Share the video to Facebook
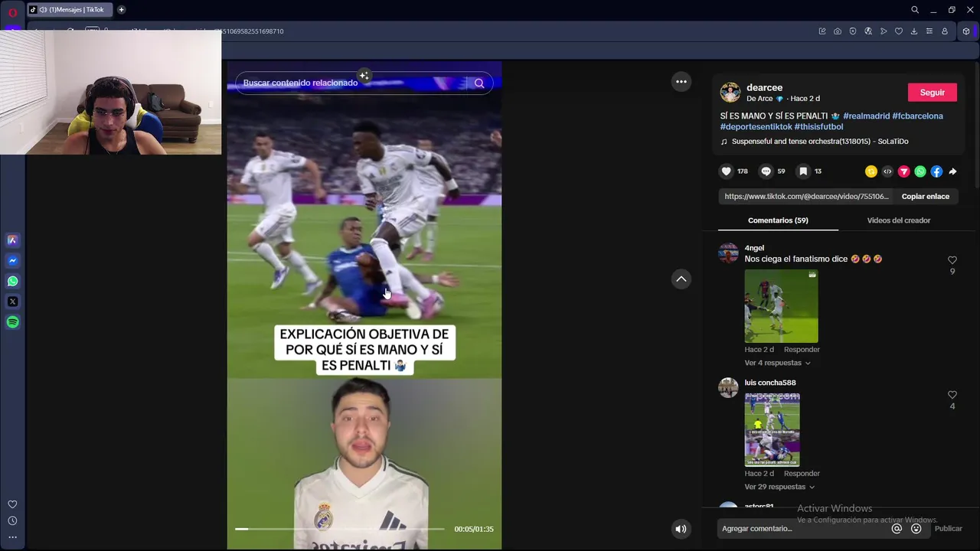Screen dimensions: 980x551 [936, 171]
